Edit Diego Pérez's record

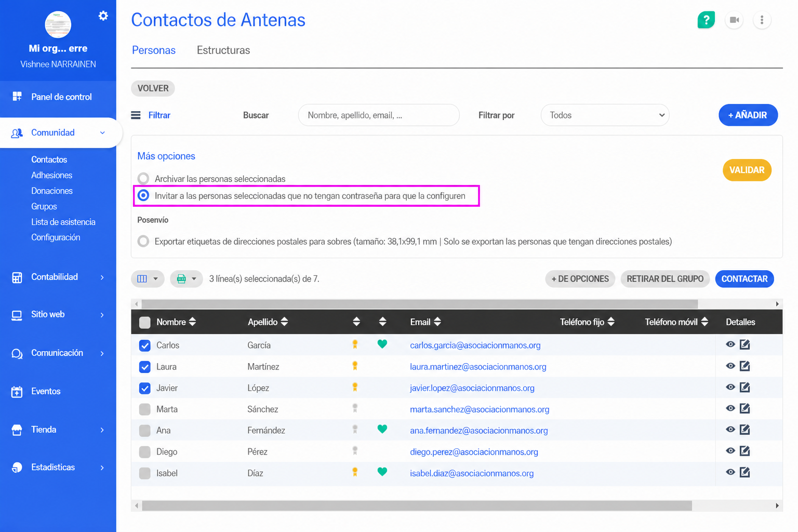coord(745,451)
